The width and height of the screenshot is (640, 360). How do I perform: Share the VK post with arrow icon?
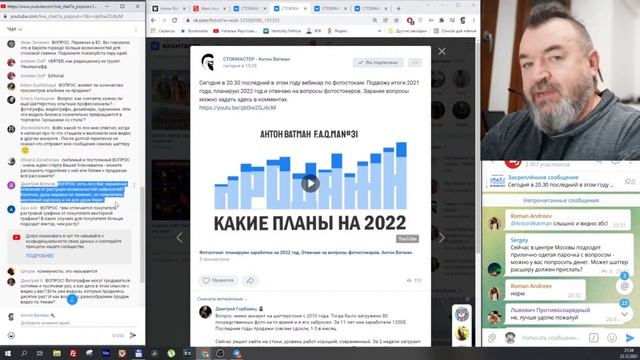point(250,280)
